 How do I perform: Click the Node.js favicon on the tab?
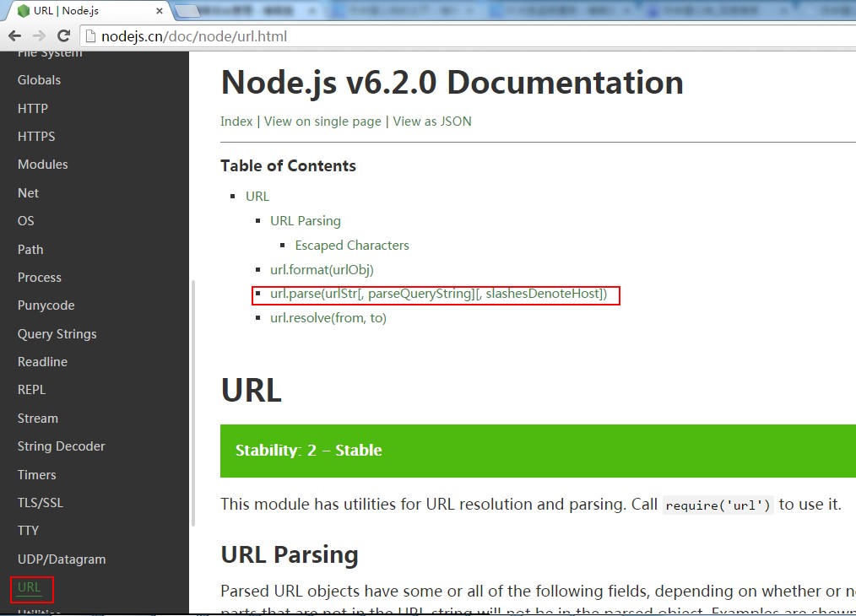(24, 11)
